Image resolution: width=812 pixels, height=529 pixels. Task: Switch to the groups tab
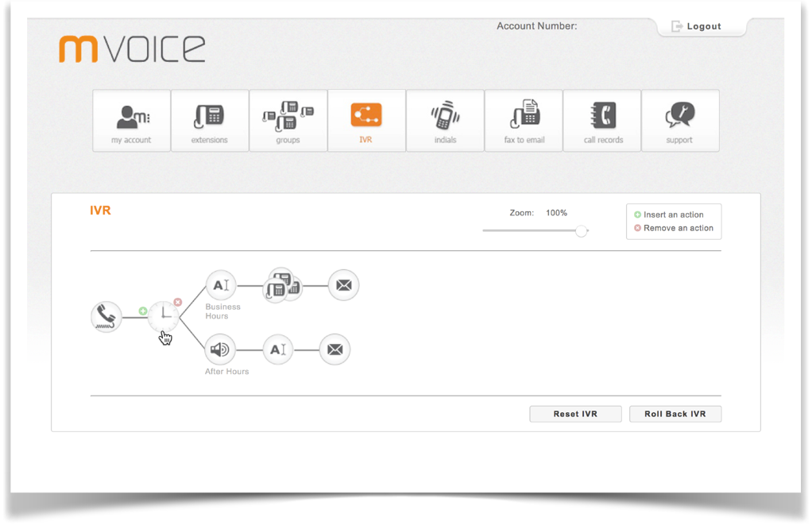pos(288,121)
